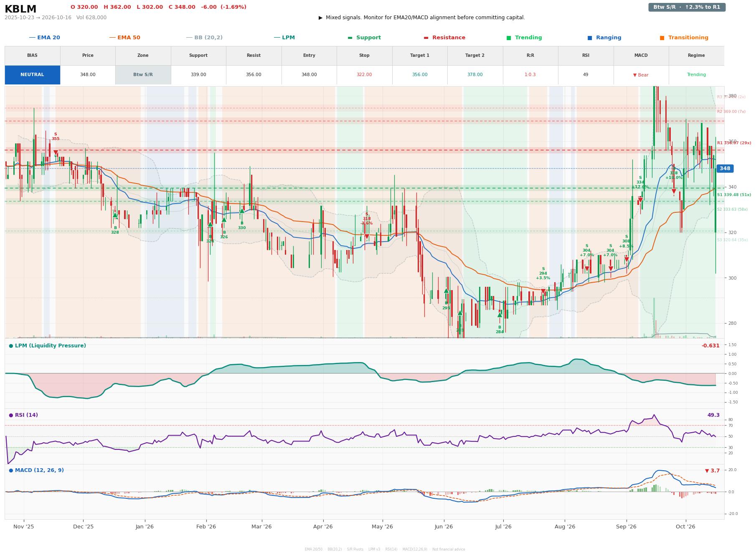The width and height of the screenshot is (756, 556).
Task: Click the LPM reading -0.631
Action: 710,346
